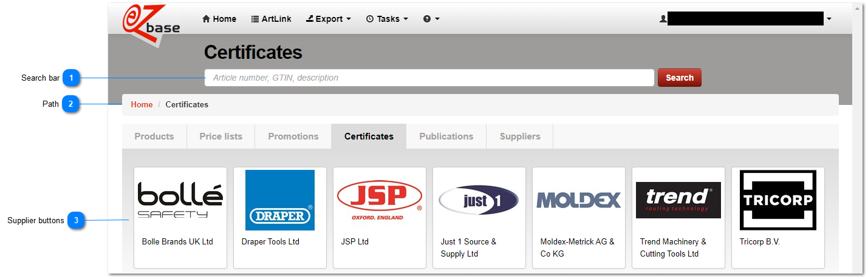Click Moldex-Metrick AG & Co KG label
Screen dimensions: 868x279
tap(577, 247)
